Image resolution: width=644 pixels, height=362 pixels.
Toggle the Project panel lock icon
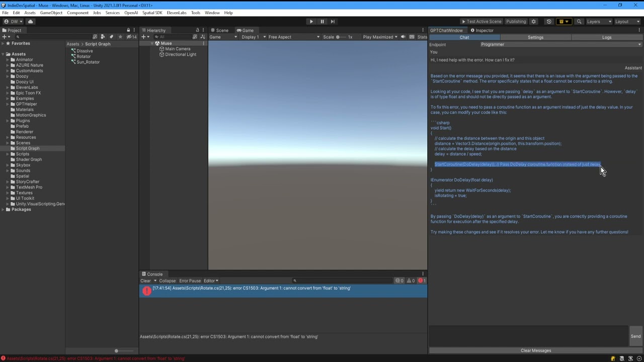pyautogui.click(x=128, y=30)
